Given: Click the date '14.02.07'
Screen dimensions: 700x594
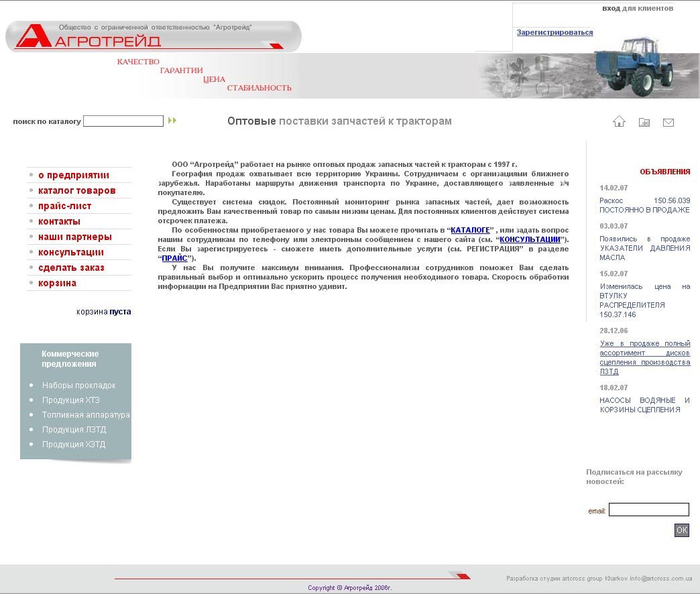Looking at the screenshot, I should click(614, 188).
